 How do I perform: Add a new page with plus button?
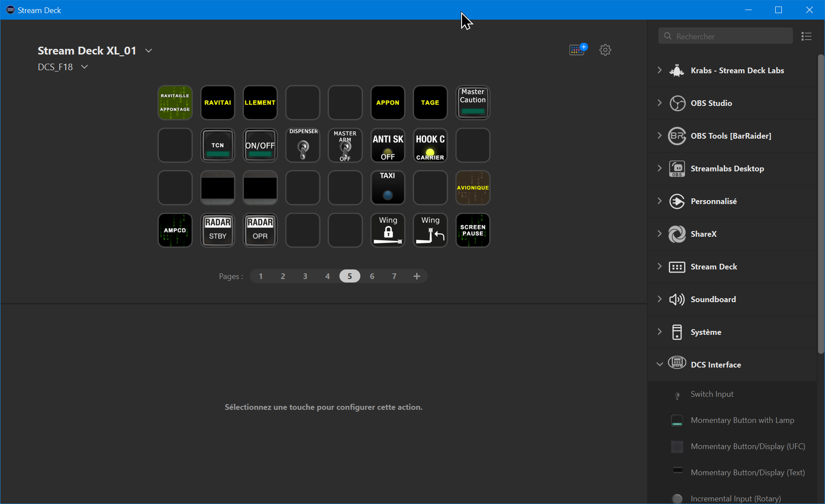tap(417, 276)
